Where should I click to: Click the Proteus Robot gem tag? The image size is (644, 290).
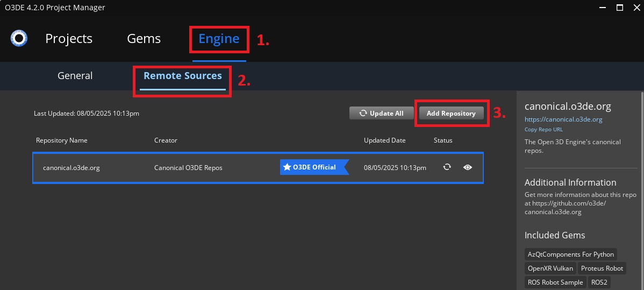pyautogui.click(x=602, y=268)
